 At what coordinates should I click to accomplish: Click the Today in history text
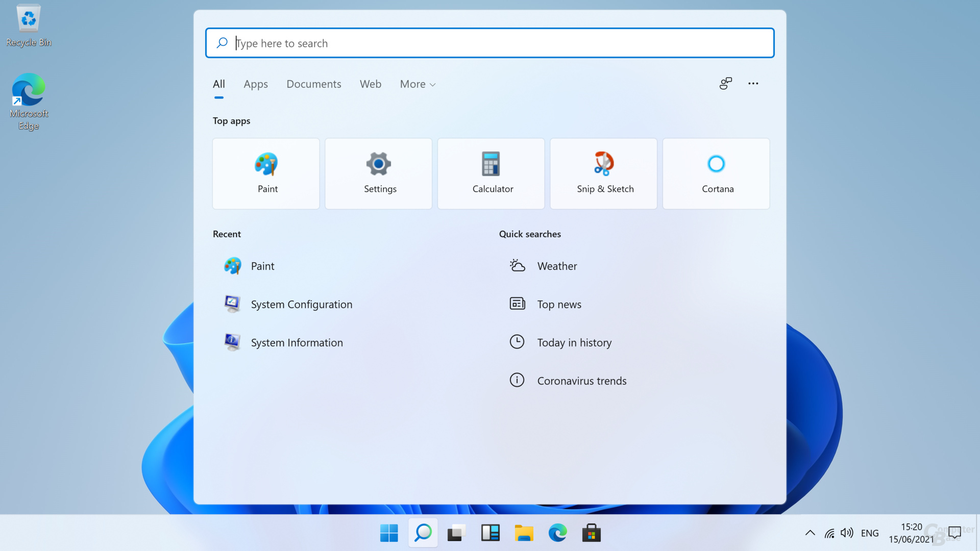pos(574,343)
